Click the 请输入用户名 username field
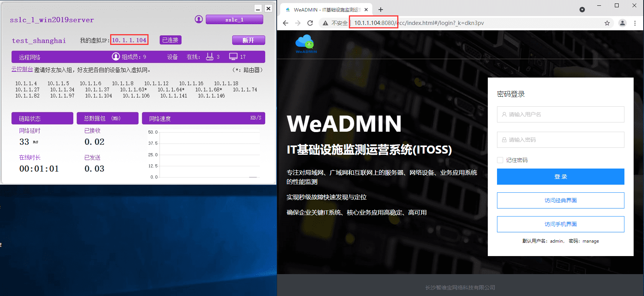Image resolution: width=644 pixels, height=296 pixels. [560, 114]
